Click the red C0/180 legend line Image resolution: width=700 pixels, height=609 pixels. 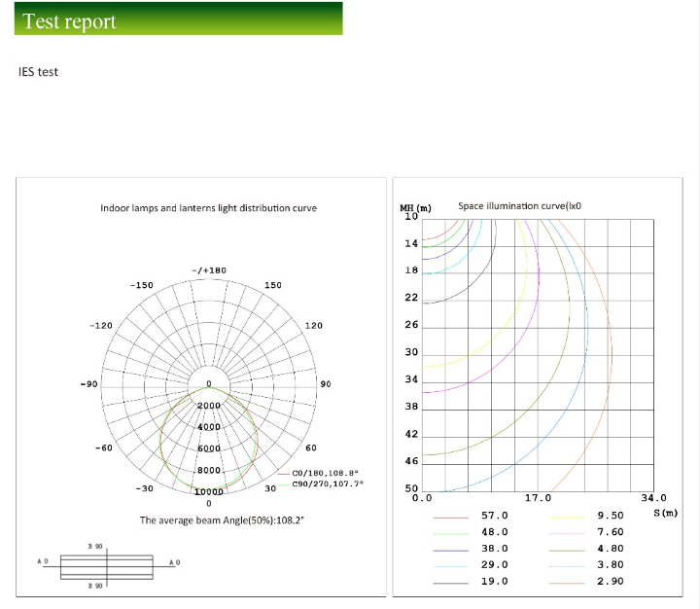[284, 474]
